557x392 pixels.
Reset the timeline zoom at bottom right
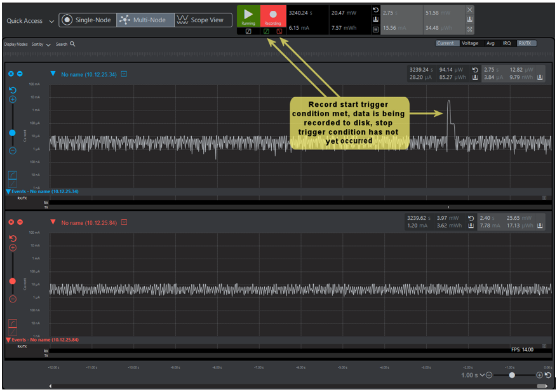pos(547,375)
